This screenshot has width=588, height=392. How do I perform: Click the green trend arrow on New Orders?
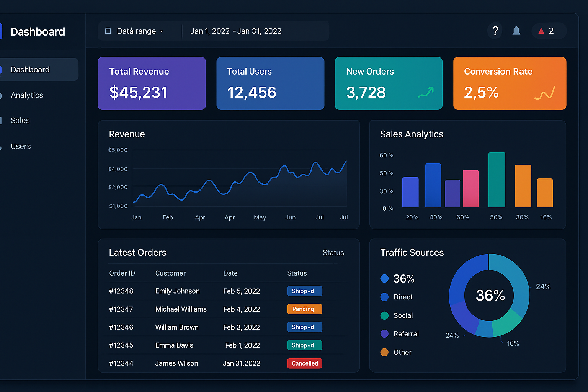click(426, 92)
